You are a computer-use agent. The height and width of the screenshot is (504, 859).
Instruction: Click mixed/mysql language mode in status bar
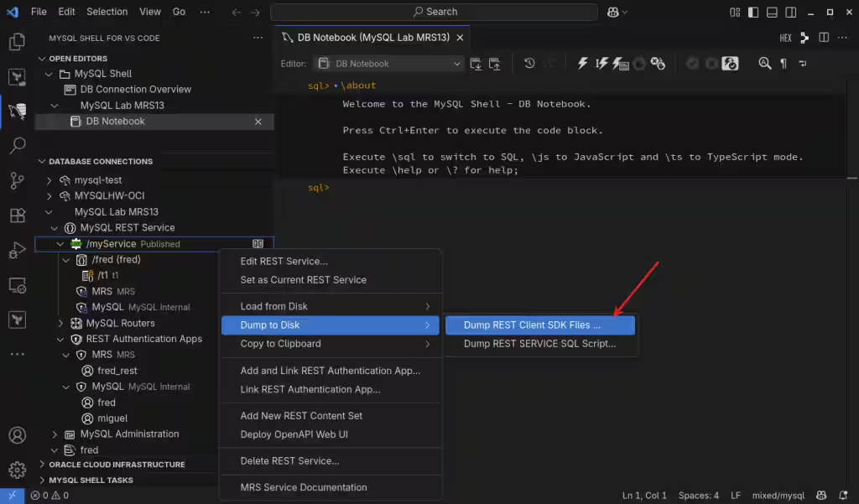tap(778, 496)
